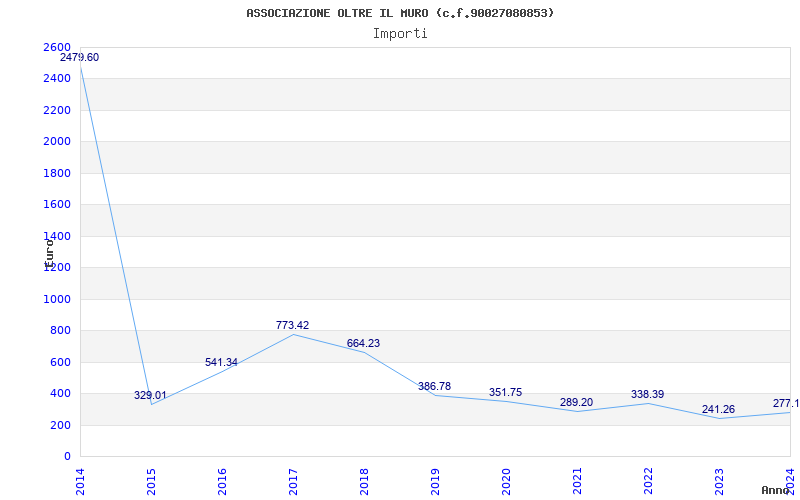Click the 773.42 peak value label

tap(292, 325)
